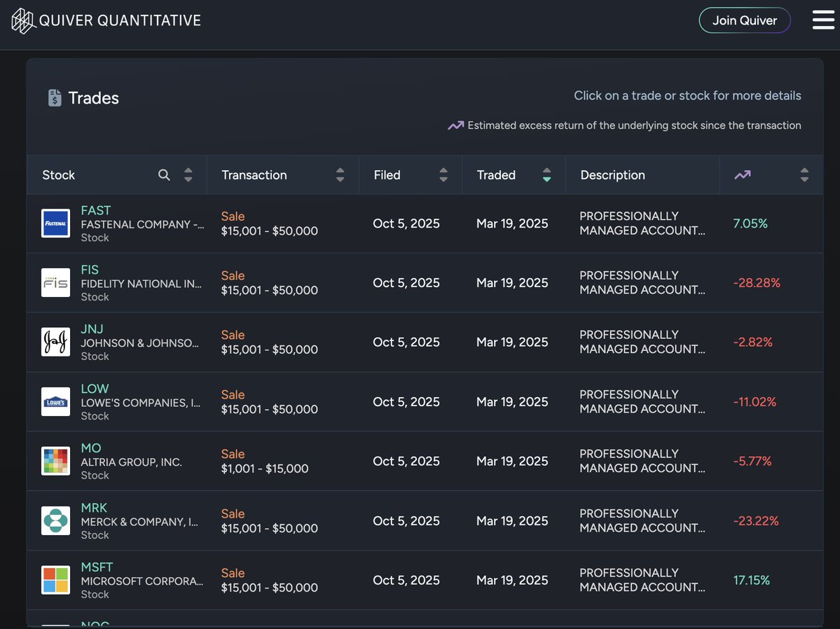Click the Fastenal company logo
840x629 pixels.
(56, 223)
